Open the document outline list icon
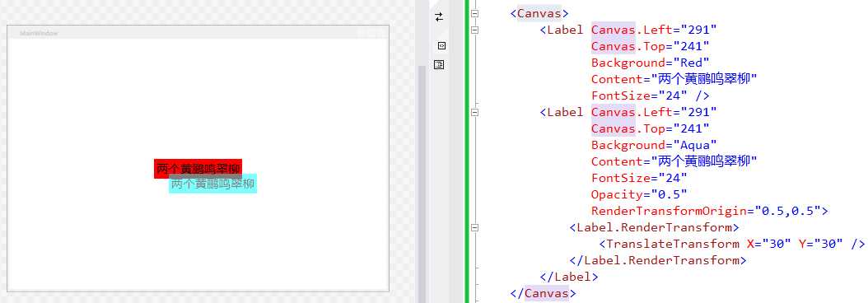Image resolution: width=868 pixels, height=303 pixels. point(439,65)
